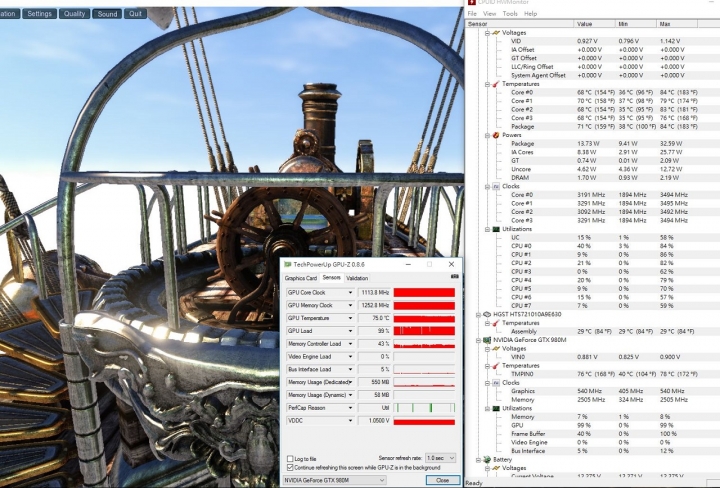
Task: Select the Sensors tab in GPU-Z
Action: tap(332, 278)
